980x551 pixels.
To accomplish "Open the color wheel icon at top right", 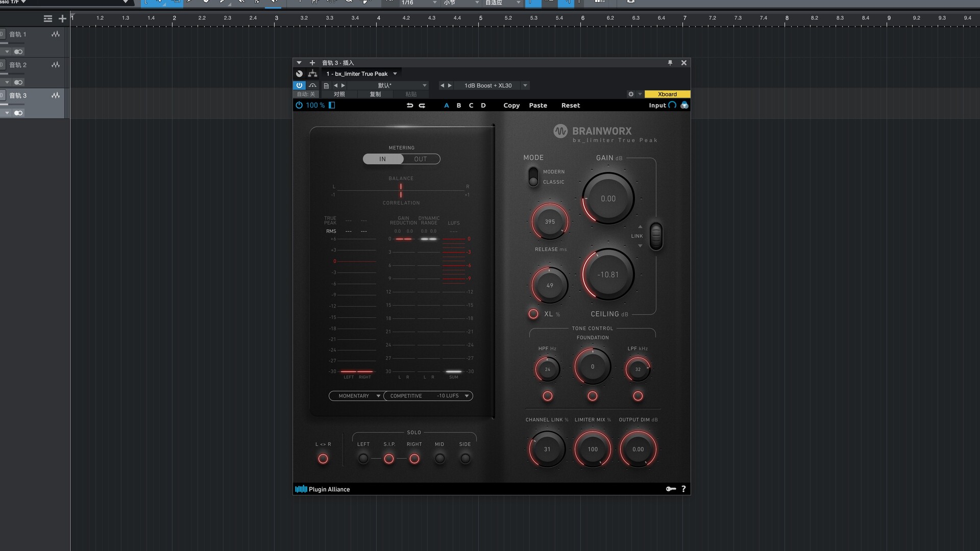I will (684, 105).
